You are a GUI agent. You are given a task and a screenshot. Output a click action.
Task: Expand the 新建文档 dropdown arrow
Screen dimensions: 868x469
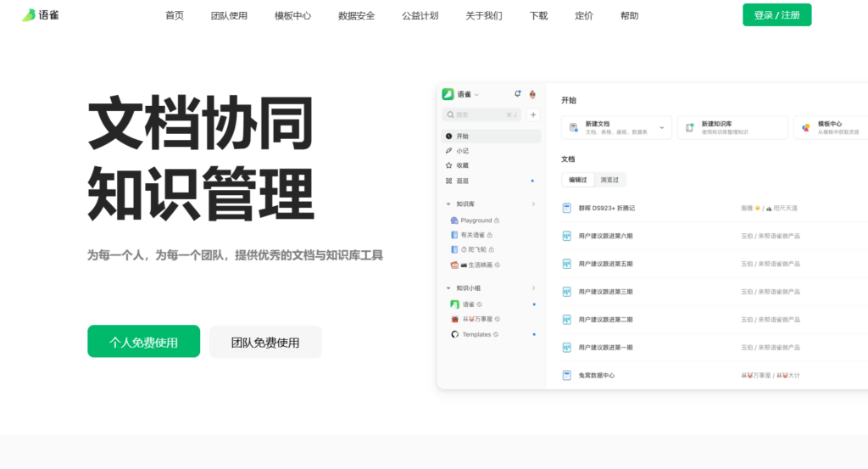(x=661, y=128)
